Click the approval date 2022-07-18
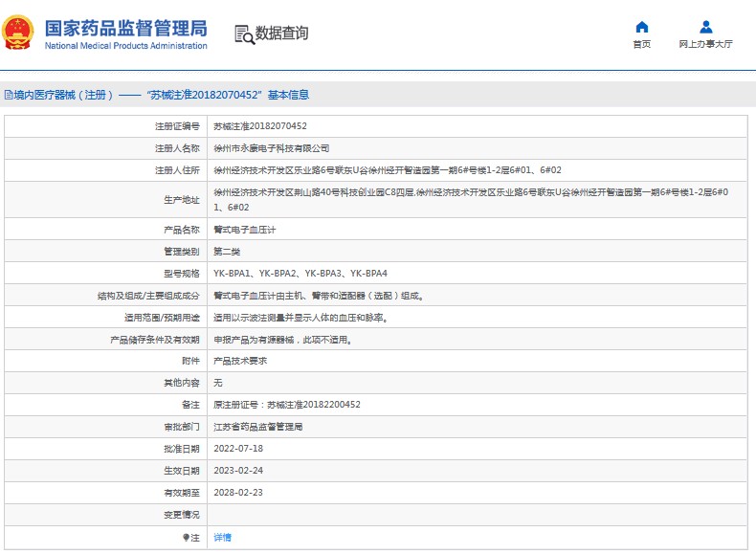Image resolution: width=756 pixels, height=554 pixels. [237, 449]
